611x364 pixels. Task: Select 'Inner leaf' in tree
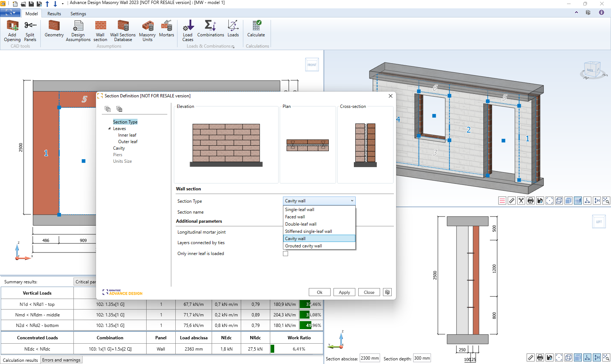coord(127,135)
